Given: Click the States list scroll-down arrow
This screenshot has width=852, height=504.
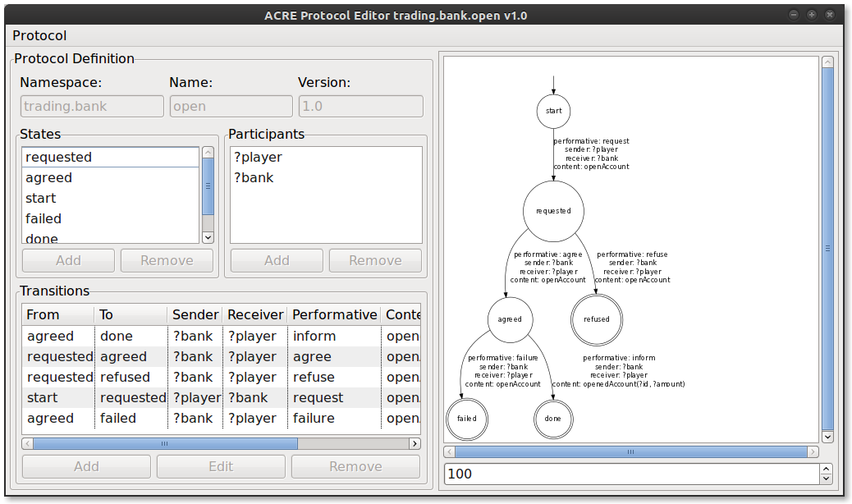Looking at the screenshot, I should point(208,237).
